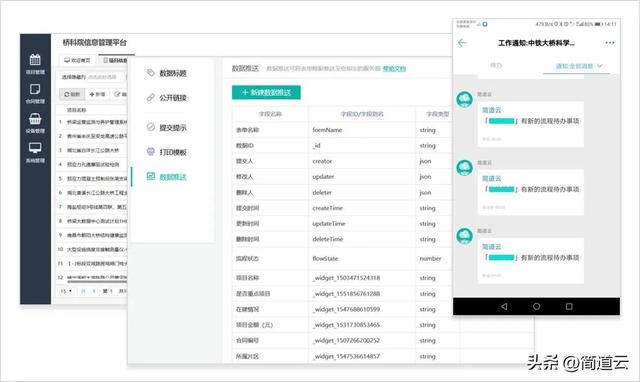Viewport: 640px width, 382px height.
Task: Open the 帮助文档 help link
Action: [x=394, y=69]
